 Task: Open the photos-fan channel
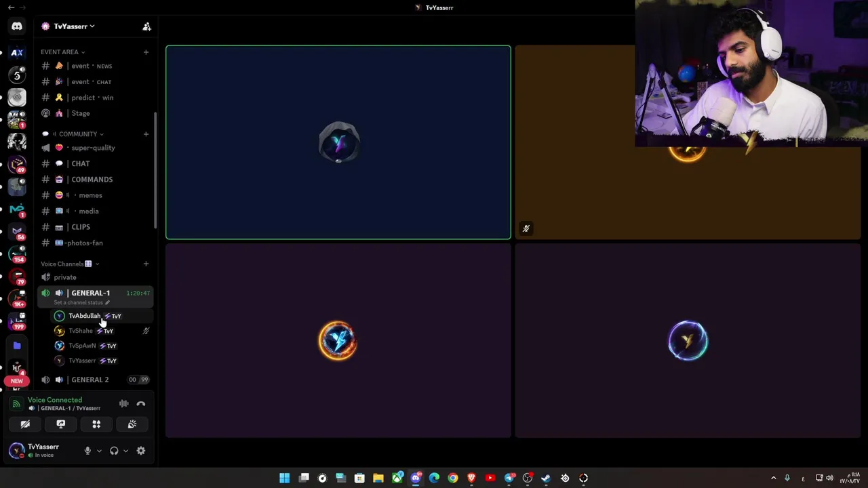click(x=95, y=243)
